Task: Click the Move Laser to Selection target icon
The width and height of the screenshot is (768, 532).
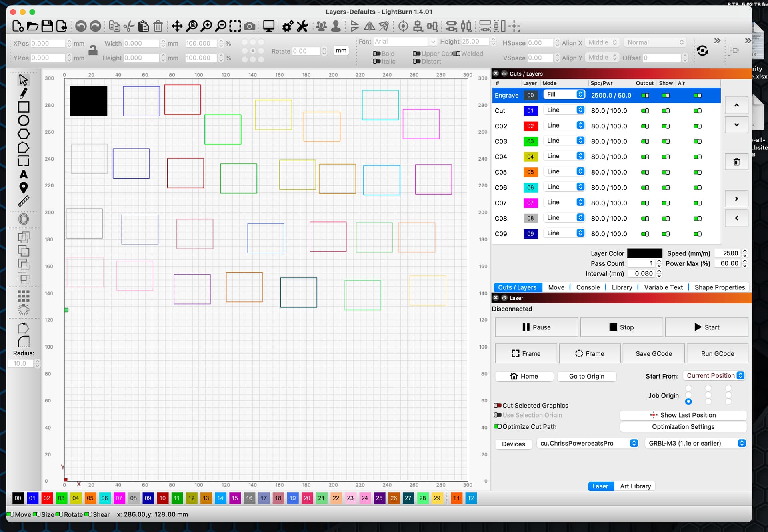Action: [x=403, y=26]
